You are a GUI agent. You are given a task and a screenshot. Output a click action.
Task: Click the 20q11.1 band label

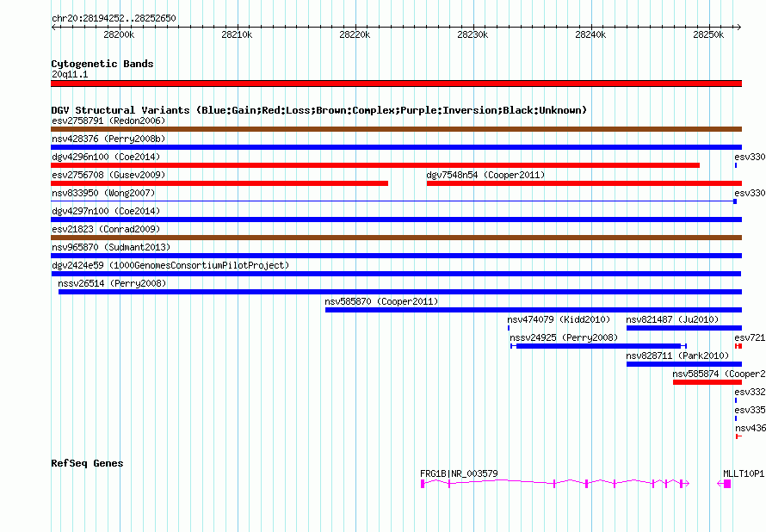pyautogui.click(x=70, y=74)
